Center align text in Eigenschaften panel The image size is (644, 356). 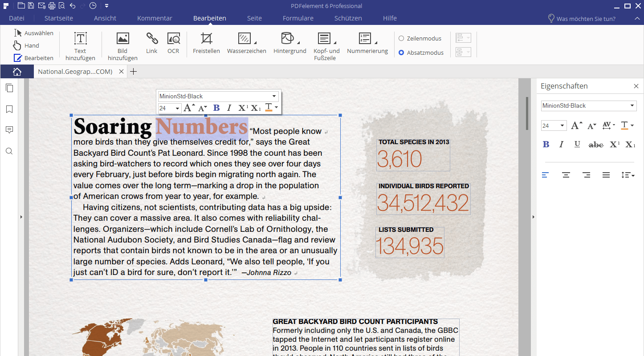[x=566, y=175]
